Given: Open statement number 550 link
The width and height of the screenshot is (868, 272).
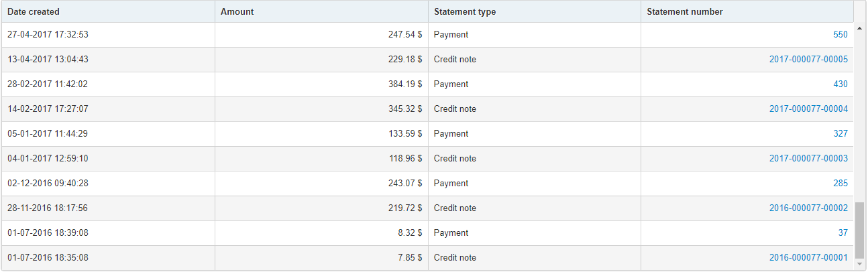Looking at the screenshot, I should pyautogui.click(x=840, y=35).
